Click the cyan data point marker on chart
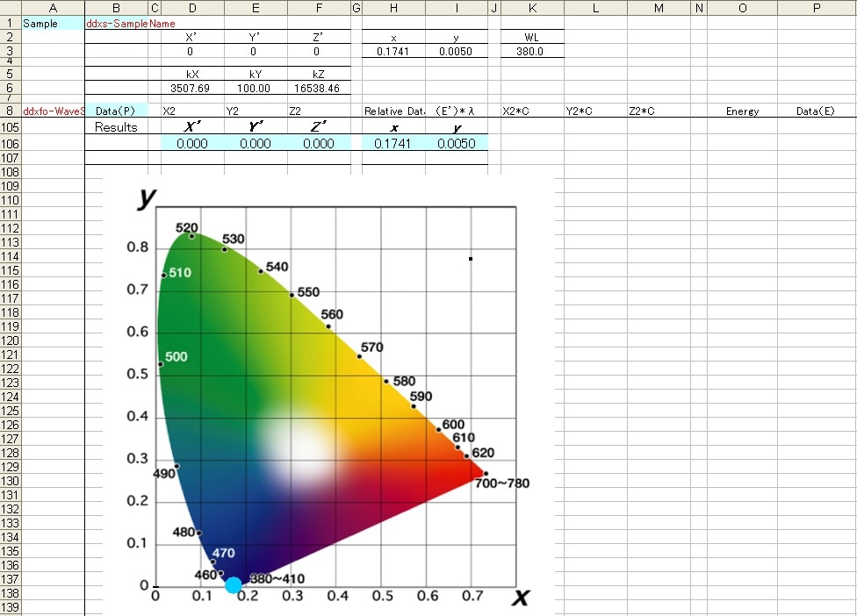The height and width of the screenshot is (616, 857). (234, 585)
